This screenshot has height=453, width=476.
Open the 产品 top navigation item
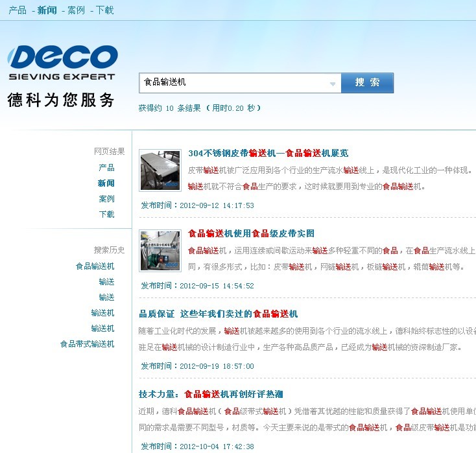click(x=18, y=10)
